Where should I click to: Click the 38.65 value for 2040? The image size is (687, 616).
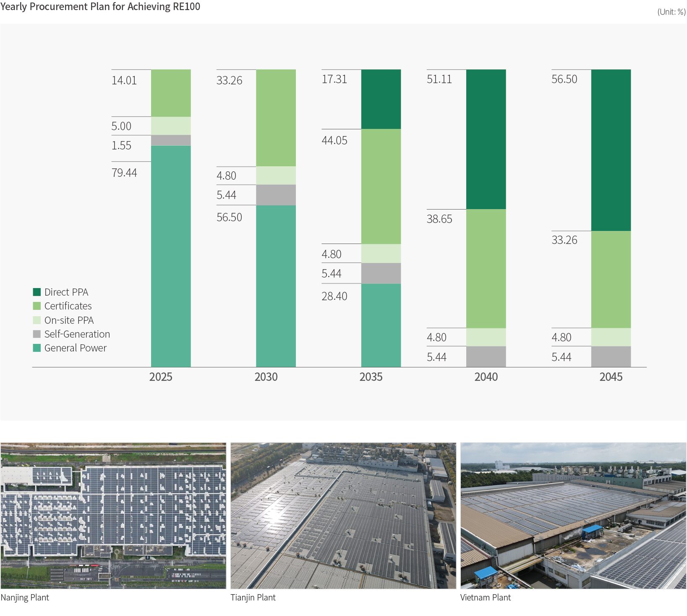point(439,219)
